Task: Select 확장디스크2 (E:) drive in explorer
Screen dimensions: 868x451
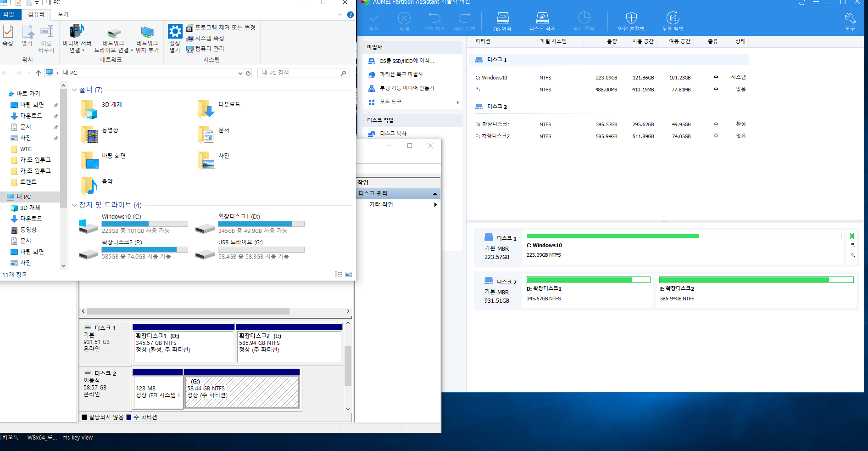Action: coord(134,249)
